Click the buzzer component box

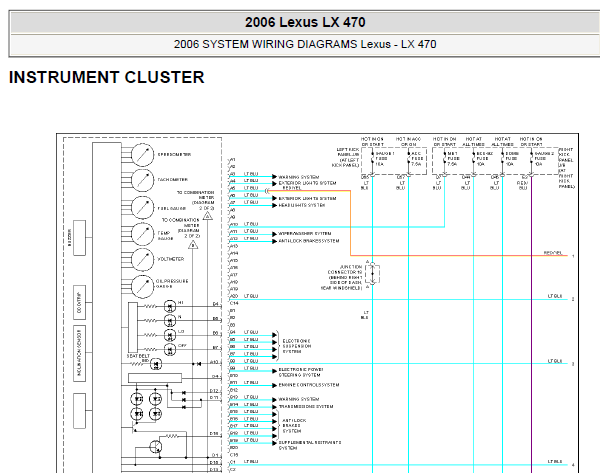click(80, 238)
